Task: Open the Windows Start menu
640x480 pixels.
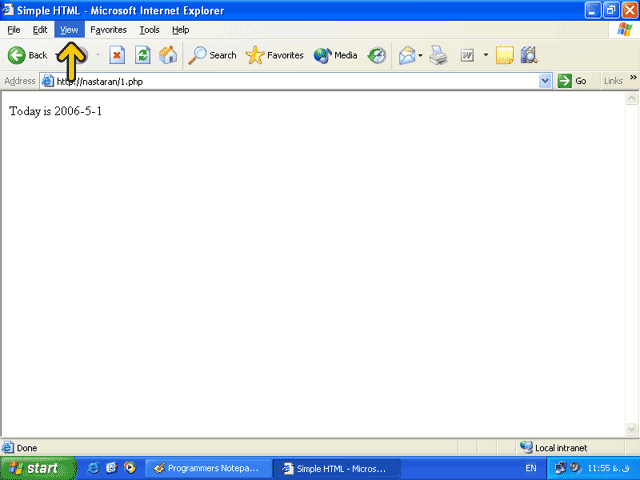Action: [38, 468]
